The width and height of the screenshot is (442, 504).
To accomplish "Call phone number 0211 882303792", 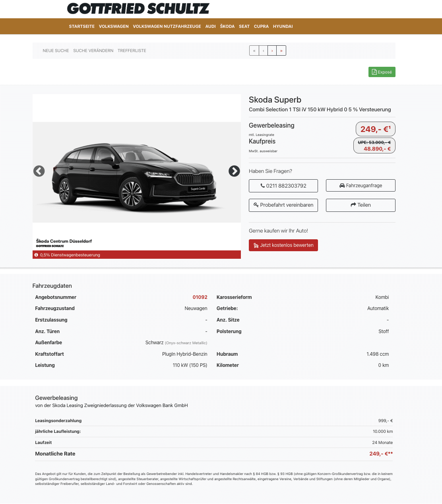I will point(283,186).
